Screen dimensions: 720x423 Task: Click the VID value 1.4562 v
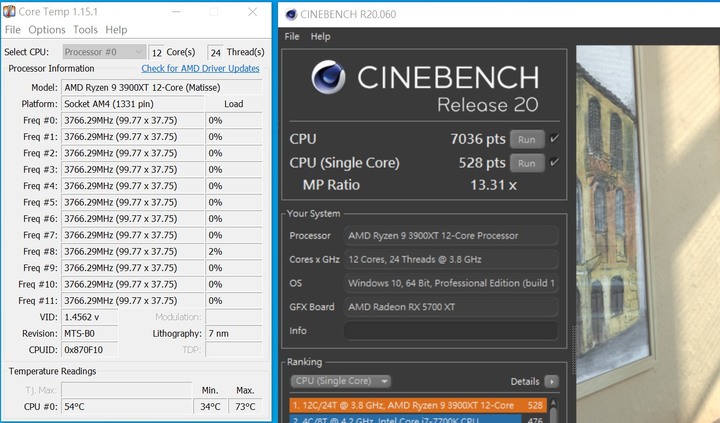[90, 317]
